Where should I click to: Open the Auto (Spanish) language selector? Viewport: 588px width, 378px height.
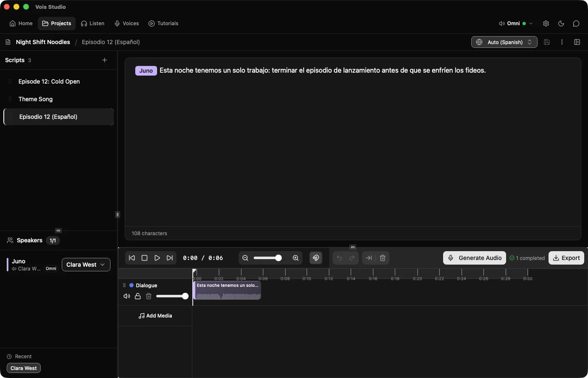point(504,42)
